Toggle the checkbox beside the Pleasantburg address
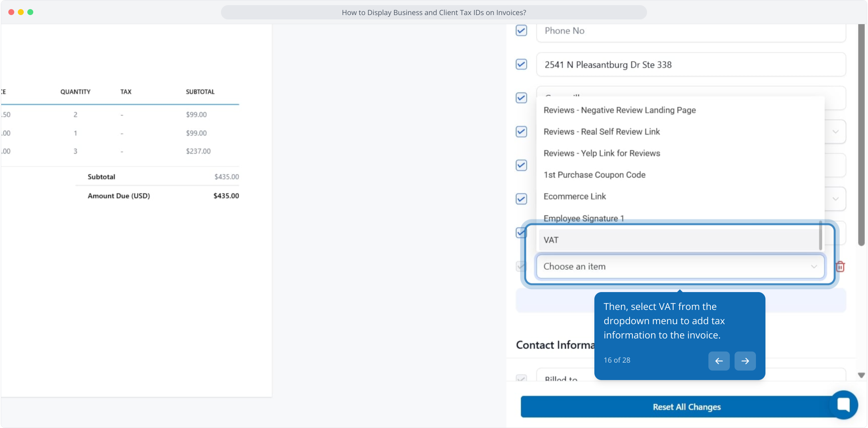 521,64
